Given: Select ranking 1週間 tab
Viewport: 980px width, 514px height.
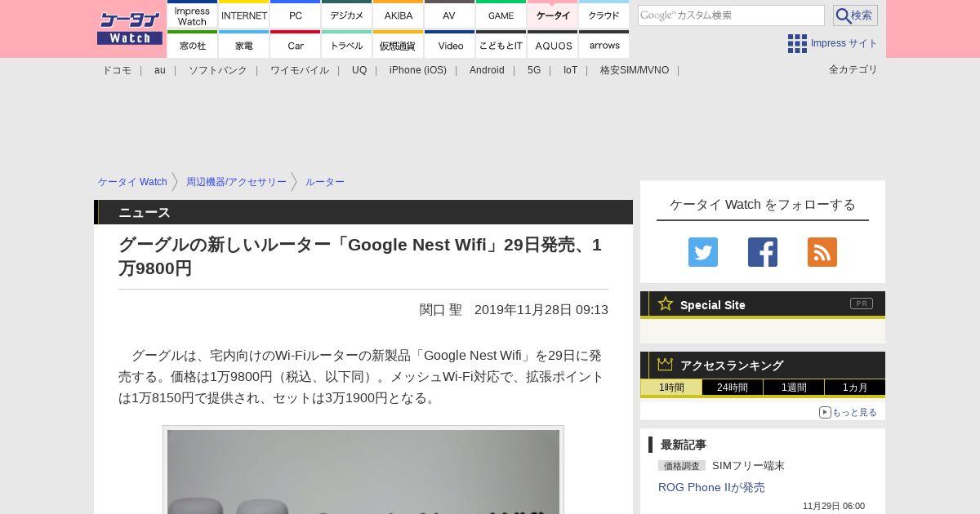Looking at the screenshot, I should click(x=794, y=388).
